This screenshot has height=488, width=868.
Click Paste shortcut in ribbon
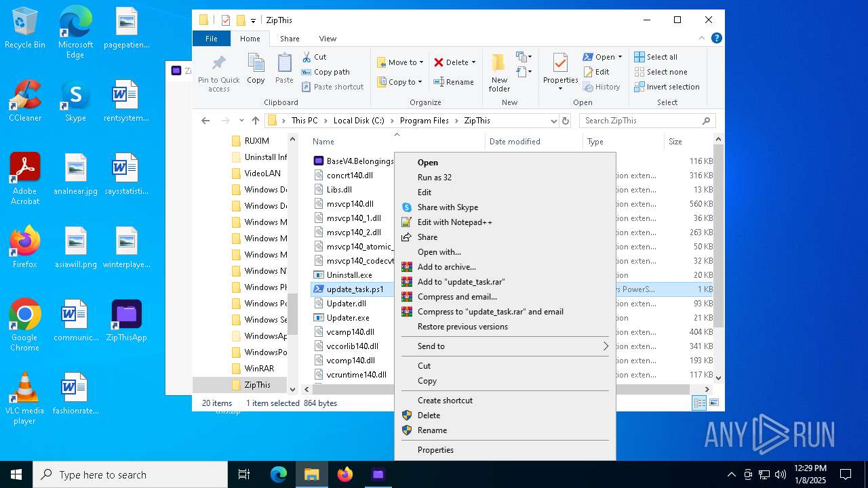click(332, 87)
